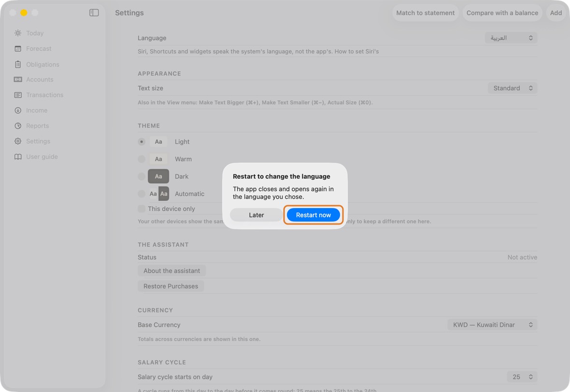Click Match to statement button
Viewport: 570px width, 392px height.
click(425, 13)
